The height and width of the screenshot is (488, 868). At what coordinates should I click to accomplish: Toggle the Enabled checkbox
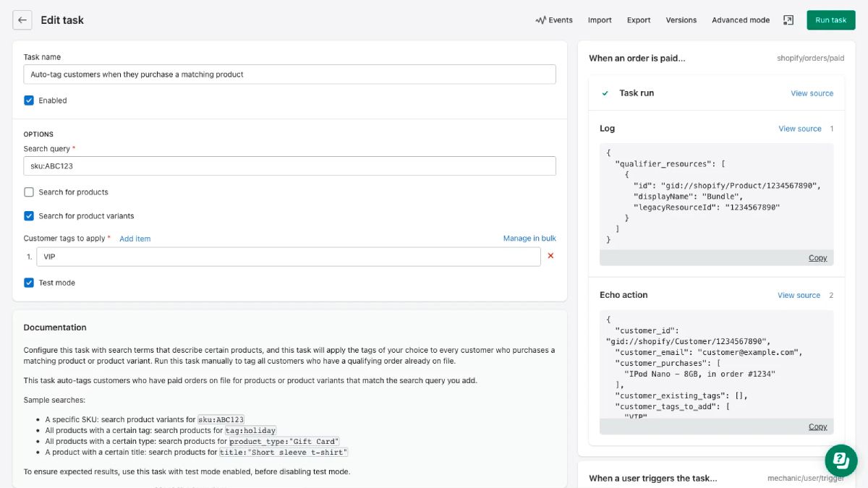pos(29,100)
